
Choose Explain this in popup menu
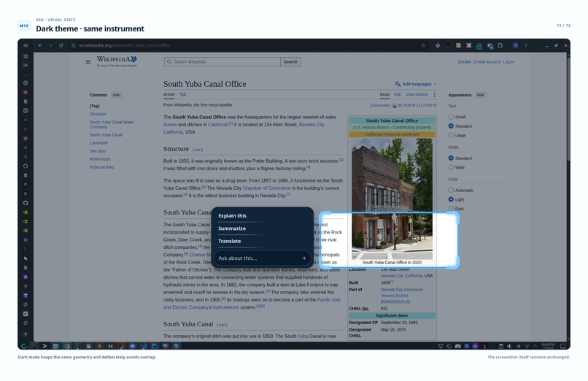click(233, 215)
